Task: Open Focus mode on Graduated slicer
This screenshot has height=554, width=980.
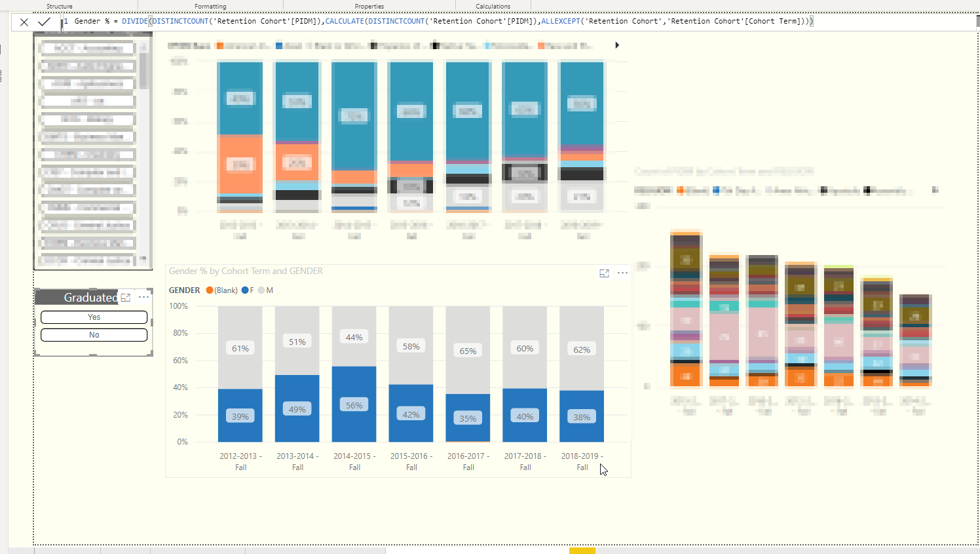Action: coord(126,298)
